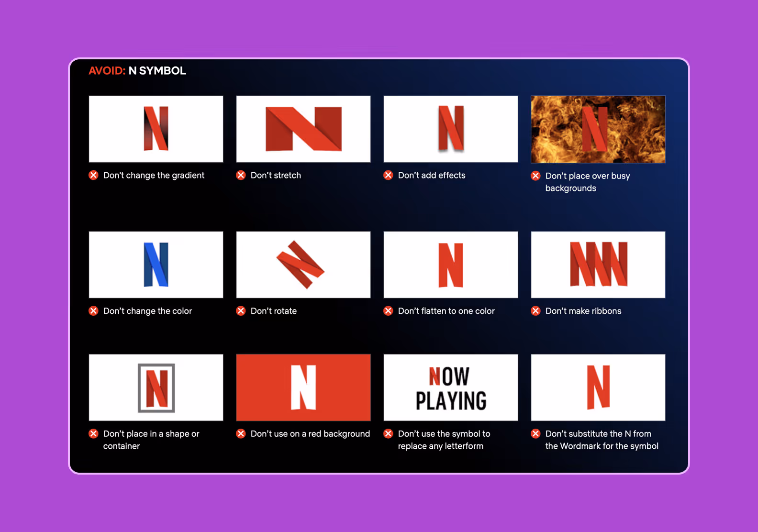Click red X icon beside "Don't change the gradient"

[94, 175]
